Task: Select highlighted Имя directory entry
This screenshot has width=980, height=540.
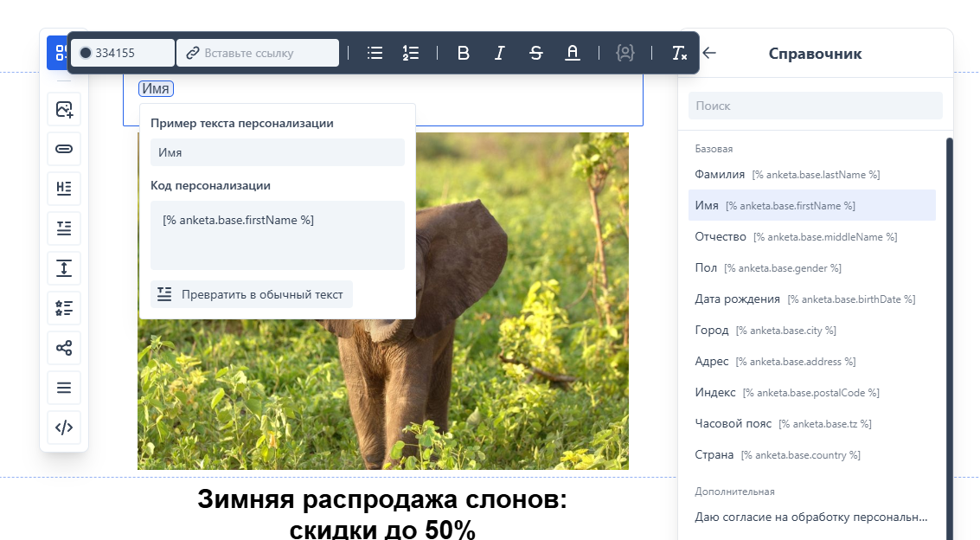Action: click(x=812, y=206)
